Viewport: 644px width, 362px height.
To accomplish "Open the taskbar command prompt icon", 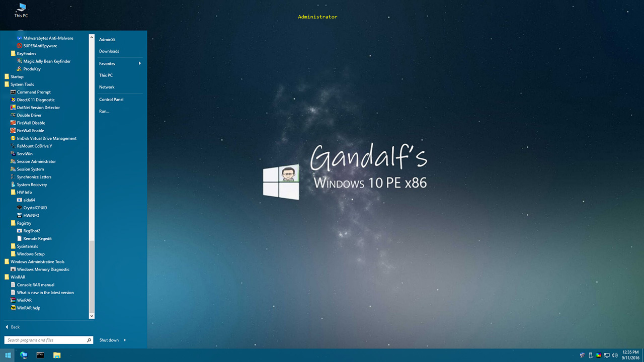I will point(40,355).
